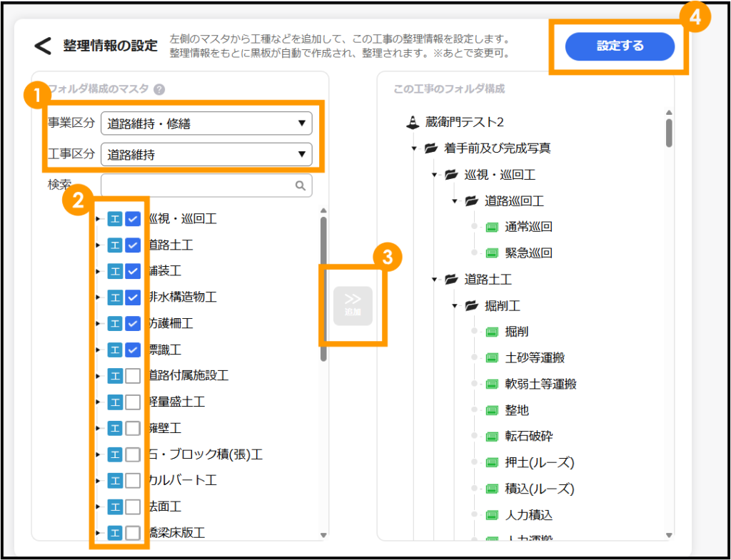Uncheck the 道路土工 checkbox in master list
The width and height of the screenshot is (731, 560).
tap(133, 245)
